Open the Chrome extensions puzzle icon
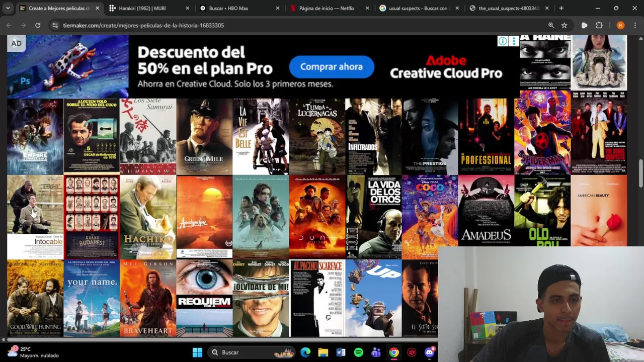This screenshot has width=644, height=362. [599, 25]
